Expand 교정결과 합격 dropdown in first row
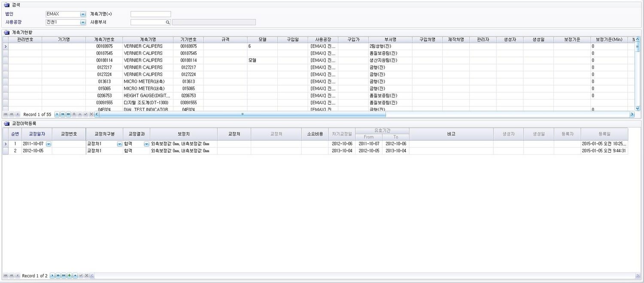The image size is (644, 283). coord(146,144)
